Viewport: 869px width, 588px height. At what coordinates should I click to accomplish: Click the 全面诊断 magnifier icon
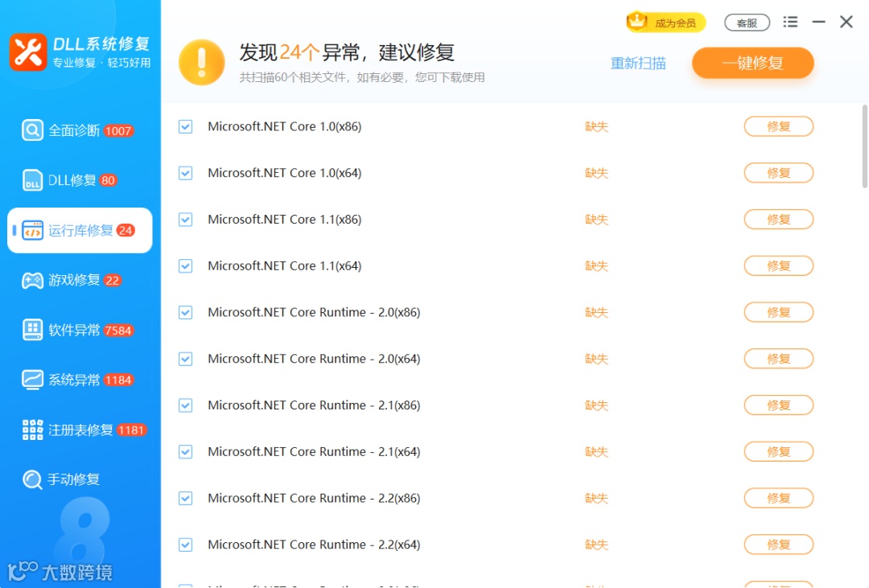coord(32,130)
